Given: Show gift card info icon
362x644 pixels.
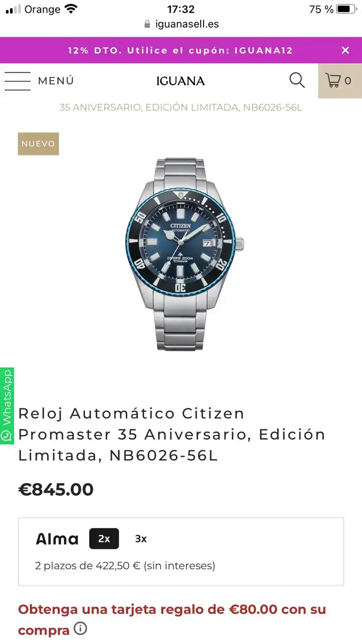Looking at the screenshot, I should click(x=80, y=629).
